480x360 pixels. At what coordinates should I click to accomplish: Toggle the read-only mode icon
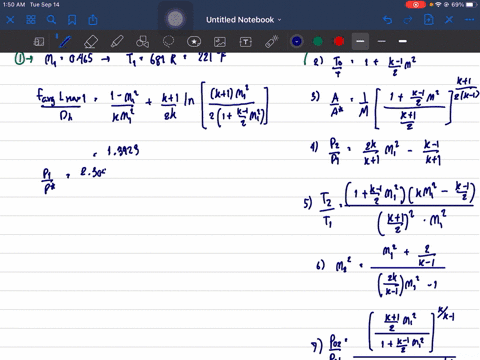point(39,42)
